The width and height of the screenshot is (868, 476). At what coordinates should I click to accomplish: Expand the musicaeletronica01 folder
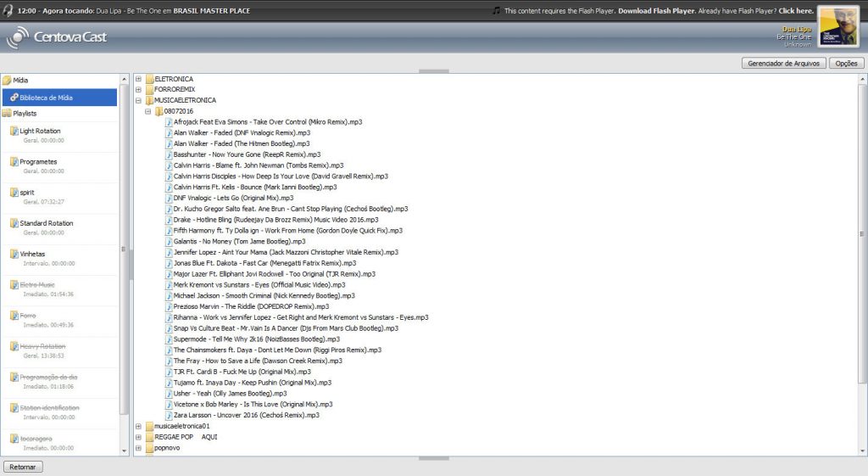pos(138,426)
